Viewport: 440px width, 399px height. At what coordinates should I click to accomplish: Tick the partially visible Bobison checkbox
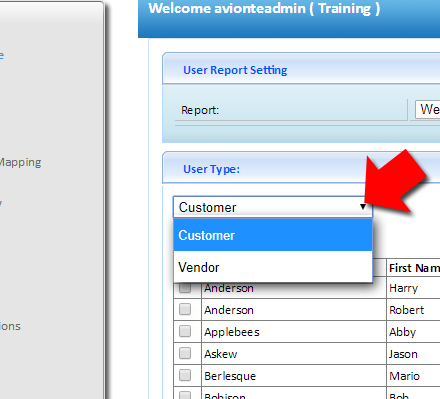pos(185,395)
